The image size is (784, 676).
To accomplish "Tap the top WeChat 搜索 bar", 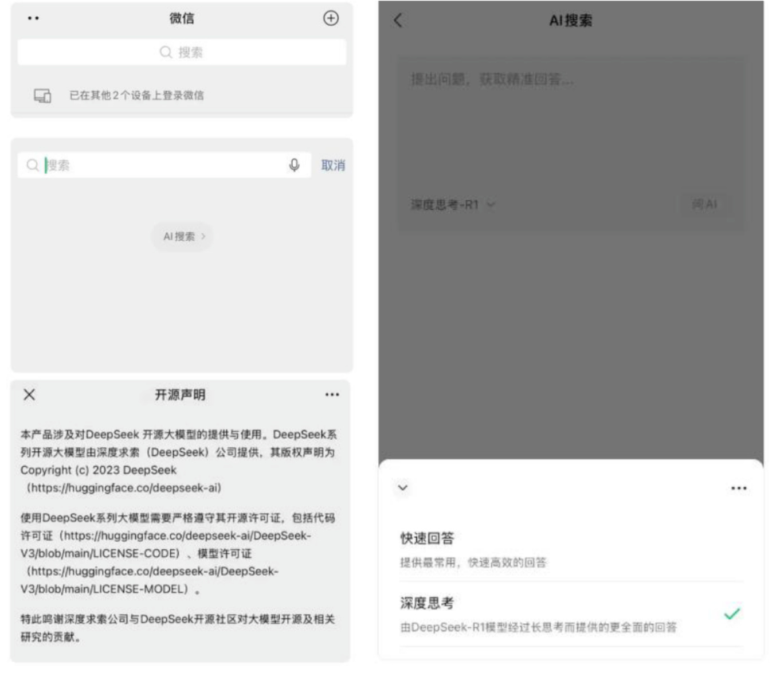I will point(181,52).
